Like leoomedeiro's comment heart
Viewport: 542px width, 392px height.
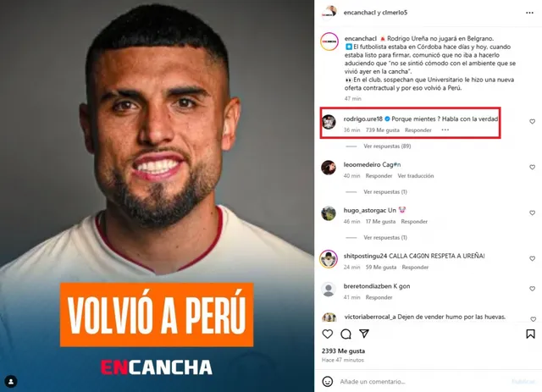point(533,168)
